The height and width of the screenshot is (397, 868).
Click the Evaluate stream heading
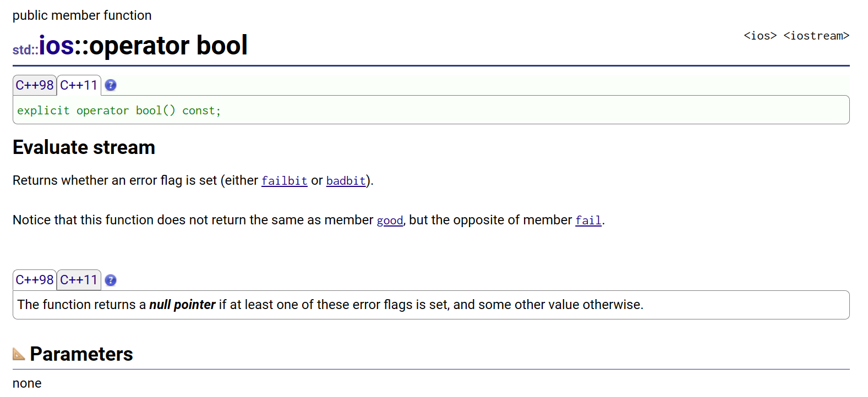coord(84,147)
